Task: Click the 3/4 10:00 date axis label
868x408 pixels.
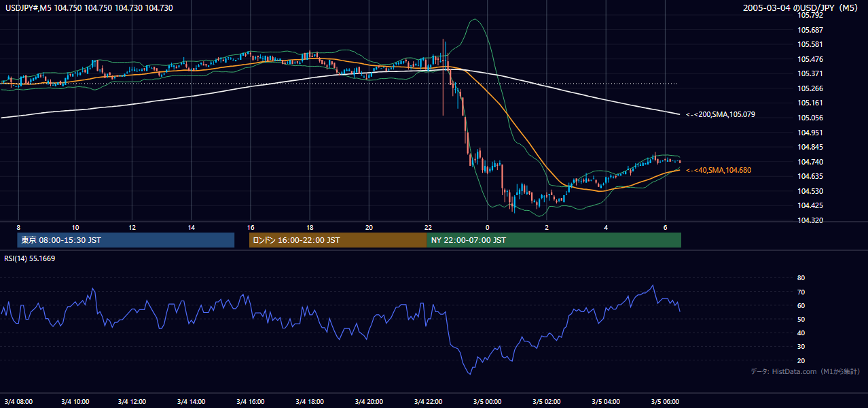Action: coord(75,401)
